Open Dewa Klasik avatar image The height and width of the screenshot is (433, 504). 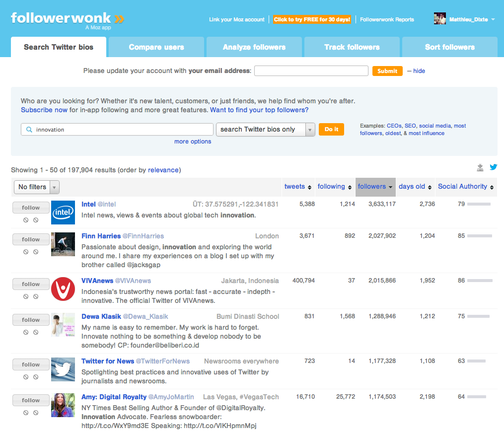[x=63, y=325]
